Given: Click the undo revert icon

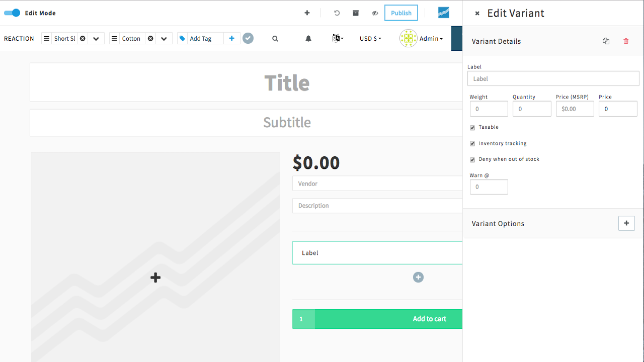Looking at the screenshot, I should (x=337, y=13).
